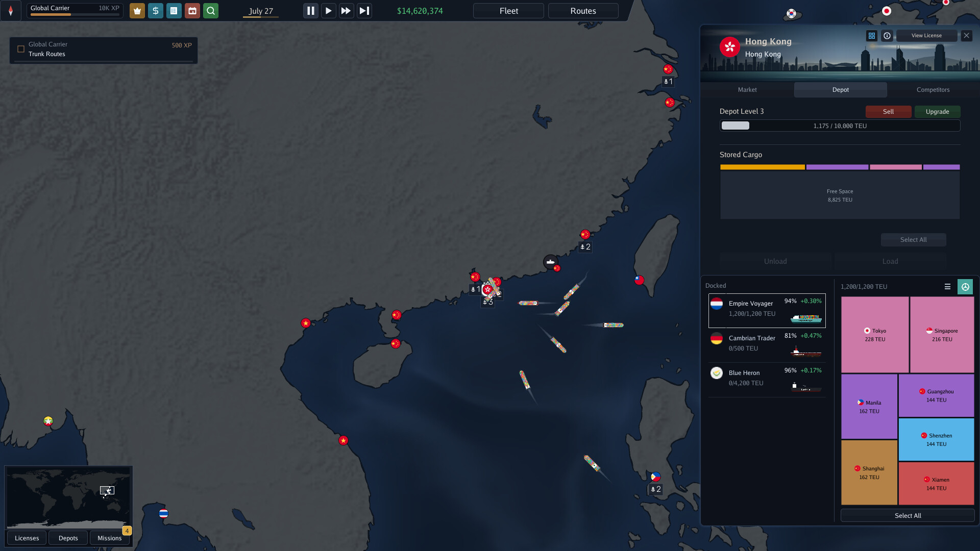
Task: Open the Missions menu
Action: (x=109, y=538)
